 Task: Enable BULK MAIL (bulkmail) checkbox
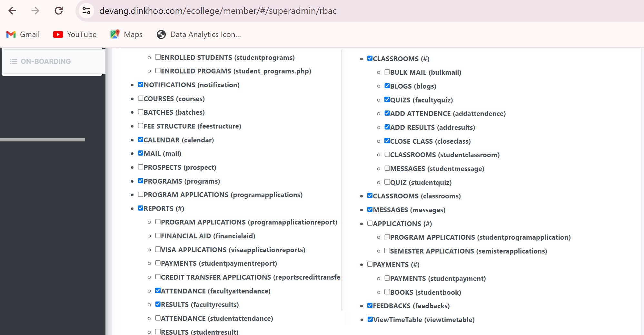(387, 72)
